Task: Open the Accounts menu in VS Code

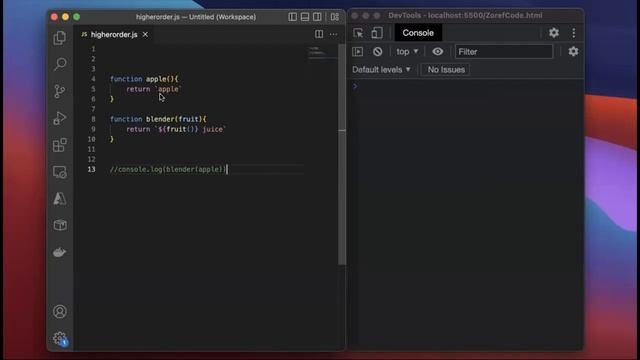Action: [60, 312]
